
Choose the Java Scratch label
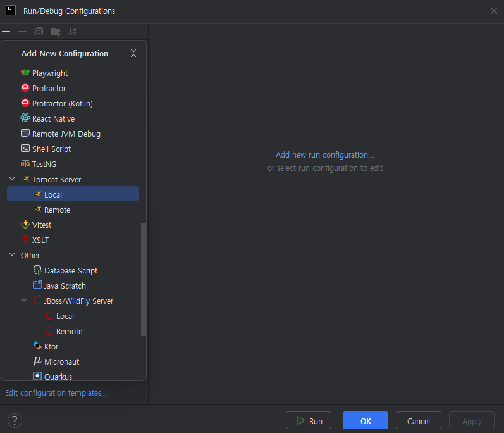point(65,286)
